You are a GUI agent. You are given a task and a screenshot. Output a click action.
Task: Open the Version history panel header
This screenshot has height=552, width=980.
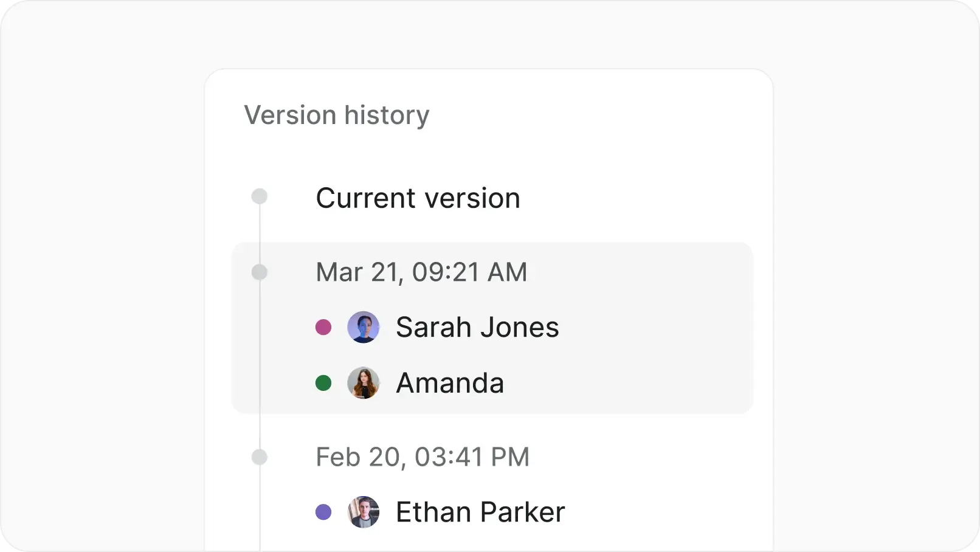point(337,115)
